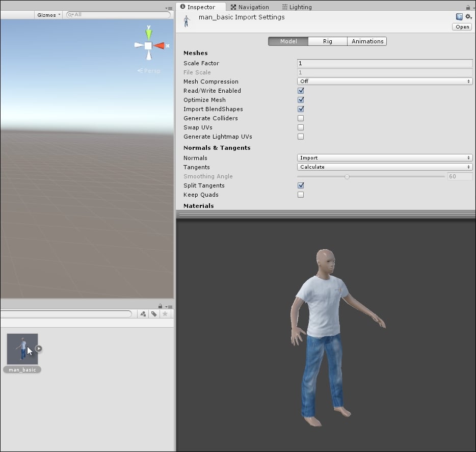Viewport: 476px width, 452px height.
Task: Open the Inspector help reference icon
Action: 459,16
